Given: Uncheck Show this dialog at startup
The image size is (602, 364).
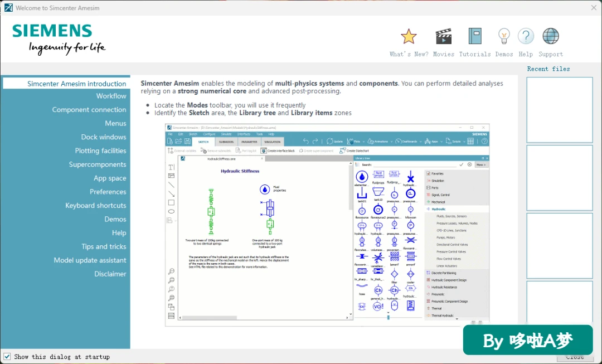Looking at the screenshot, I should tap(7, 356).
